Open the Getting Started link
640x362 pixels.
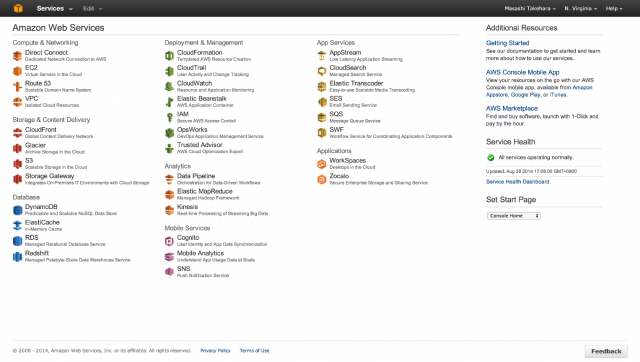(507, 43)
